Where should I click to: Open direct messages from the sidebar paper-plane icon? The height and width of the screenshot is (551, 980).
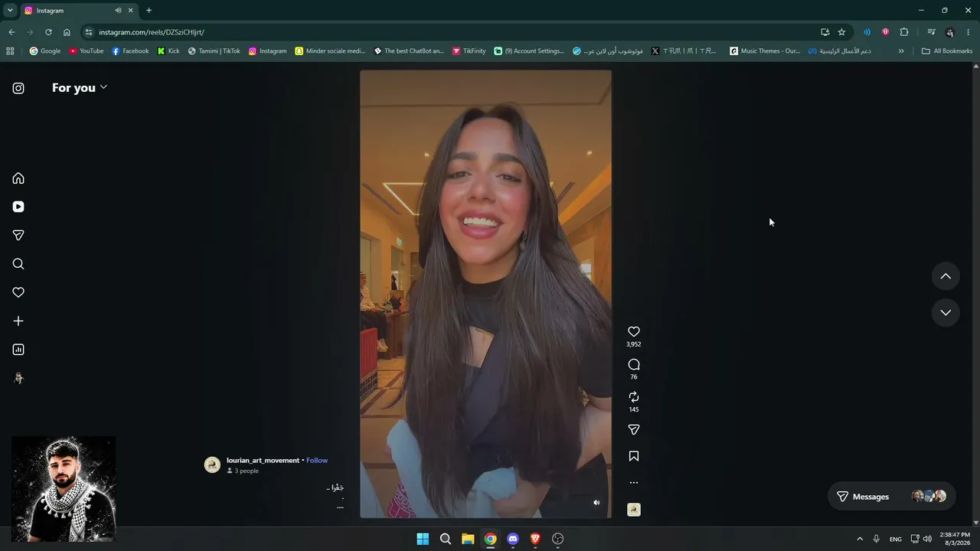(18, 235)
